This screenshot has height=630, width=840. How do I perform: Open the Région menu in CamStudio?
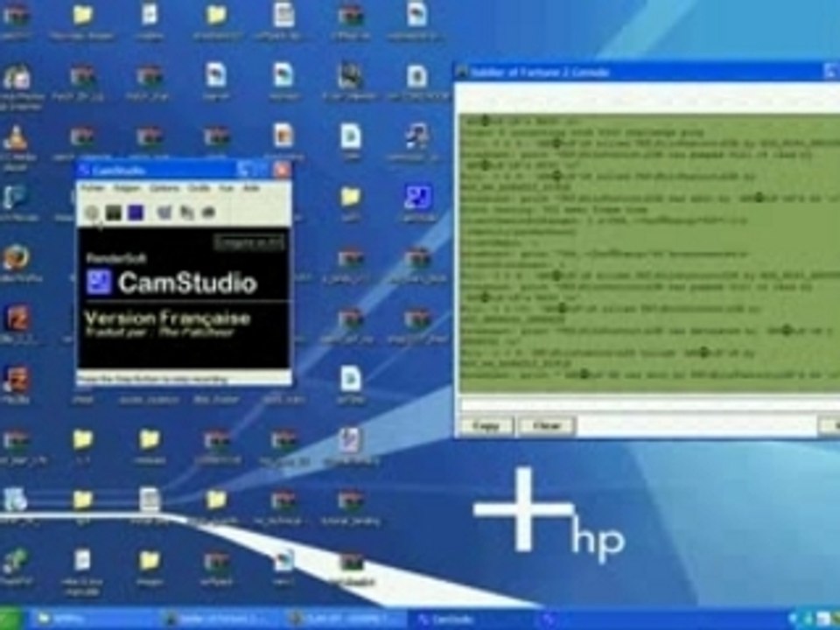click(127, 189)
